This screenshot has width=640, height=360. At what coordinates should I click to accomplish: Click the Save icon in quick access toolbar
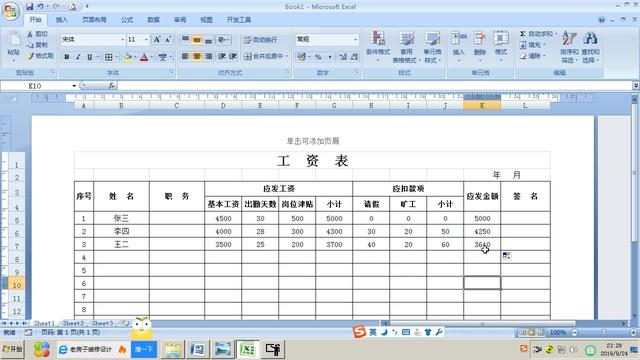tap(29, 7)
